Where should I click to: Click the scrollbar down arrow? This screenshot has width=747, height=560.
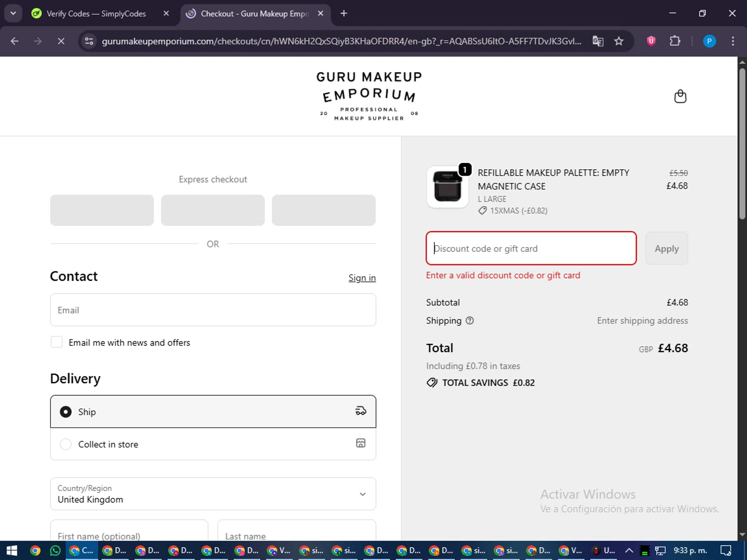742,535
